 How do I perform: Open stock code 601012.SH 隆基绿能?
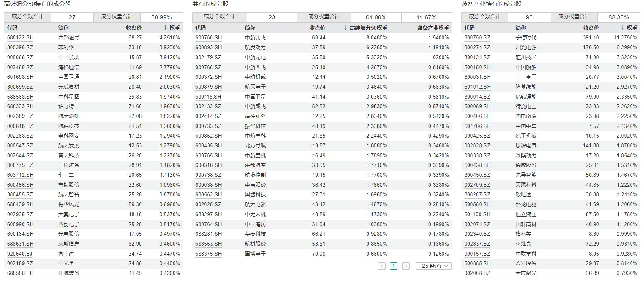coord(477,87)
